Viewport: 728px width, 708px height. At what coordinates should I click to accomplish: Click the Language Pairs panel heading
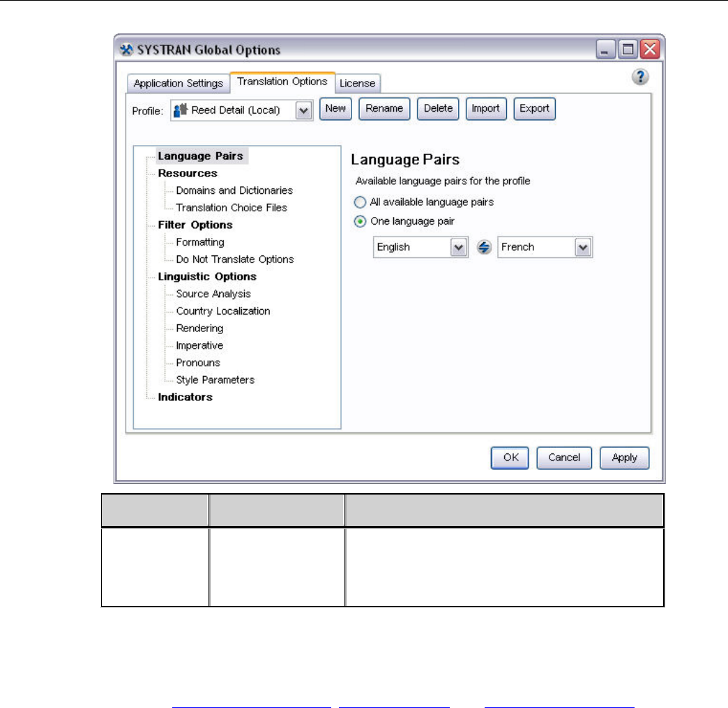point(405,159)
